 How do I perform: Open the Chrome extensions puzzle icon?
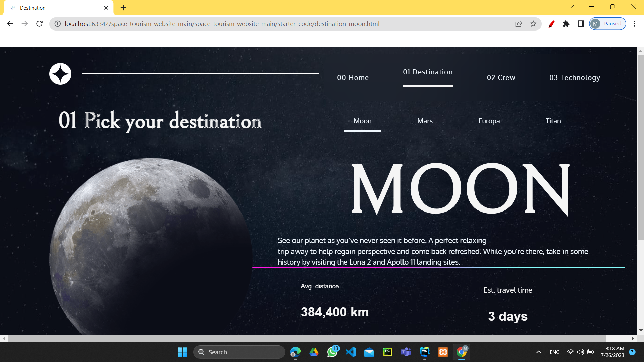tap(566, 24)
